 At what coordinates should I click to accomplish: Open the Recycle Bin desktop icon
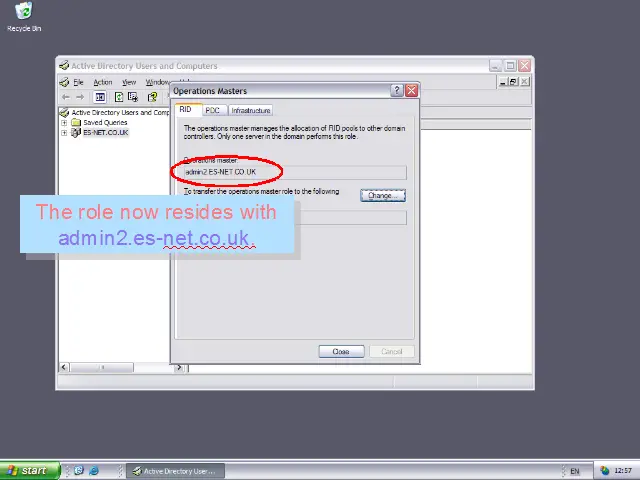[24, 16]
